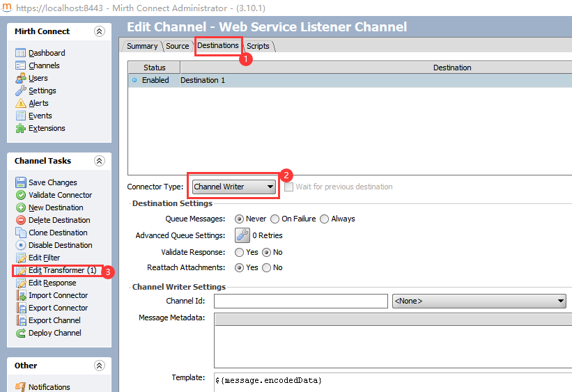Click the Save Changes disk icon
Screen dimensions: 572x392
[21, 182]
